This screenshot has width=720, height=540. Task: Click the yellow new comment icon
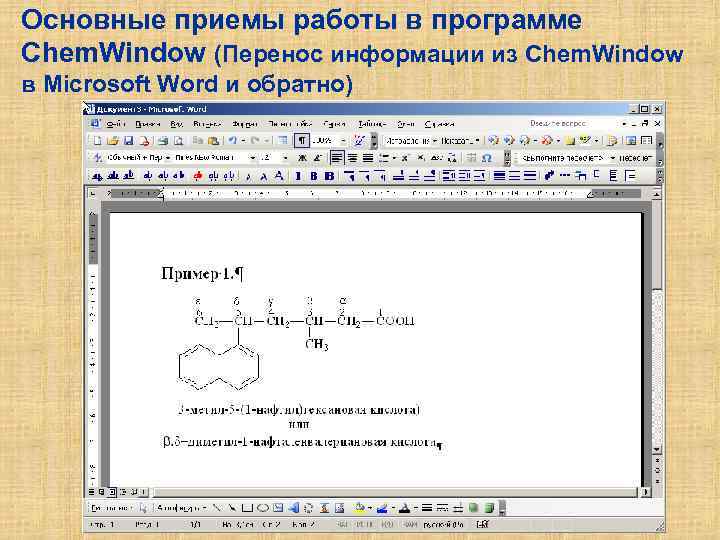570,141
